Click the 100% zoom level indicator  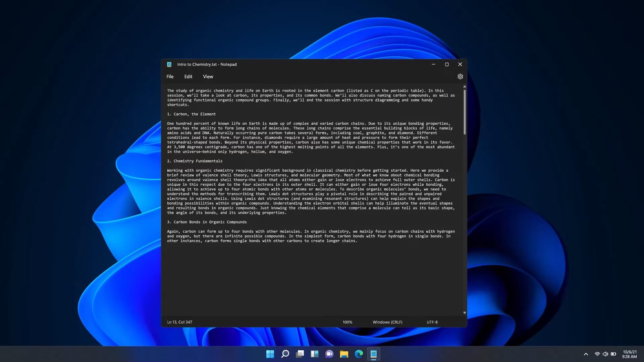pyautogui.click(x=347, y=322)
